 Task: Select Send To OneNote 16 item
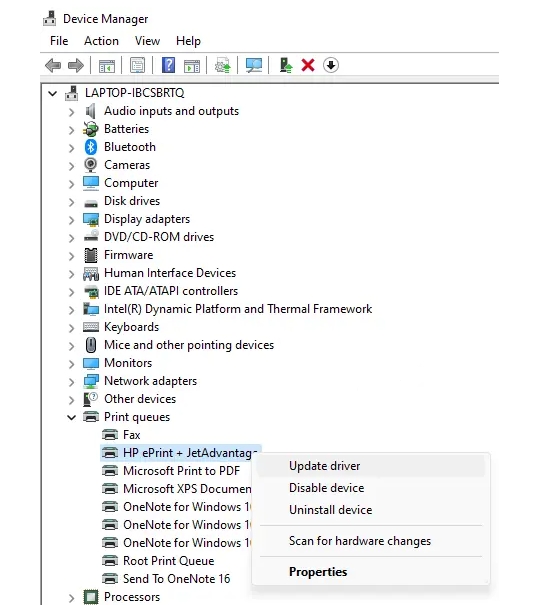[176, 579]
